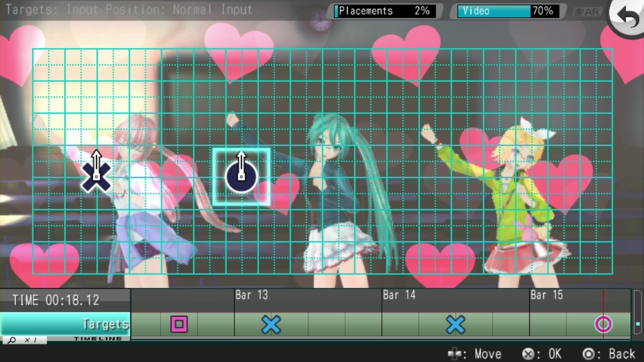
Task: Click the TIME 00:18.12 display
Action: pos(56,300)
